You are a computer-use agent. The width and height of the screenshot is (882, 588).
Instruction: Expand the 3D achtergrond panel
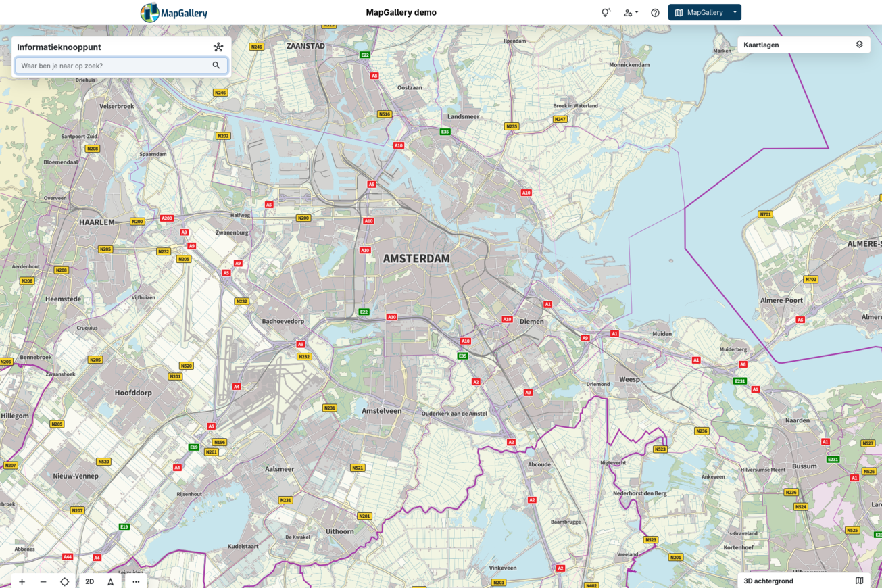pos(803,581)
